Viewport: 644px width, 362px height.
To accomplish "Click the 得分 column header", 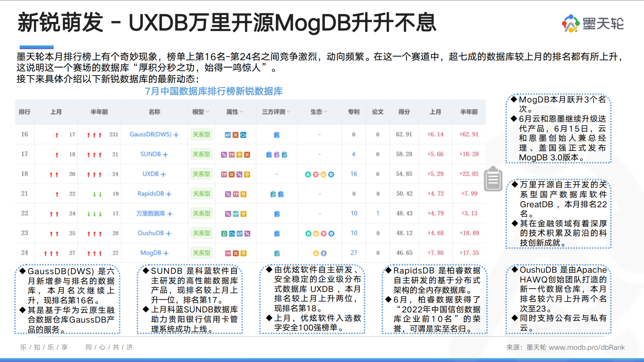I will pos(404,112).
